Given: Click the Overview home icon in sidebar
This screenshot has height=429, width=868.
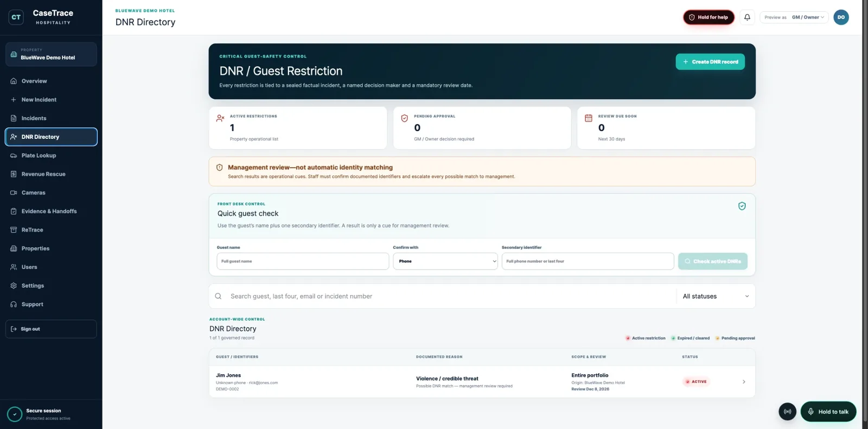Looking at the screenshot, I should (14, 81).
